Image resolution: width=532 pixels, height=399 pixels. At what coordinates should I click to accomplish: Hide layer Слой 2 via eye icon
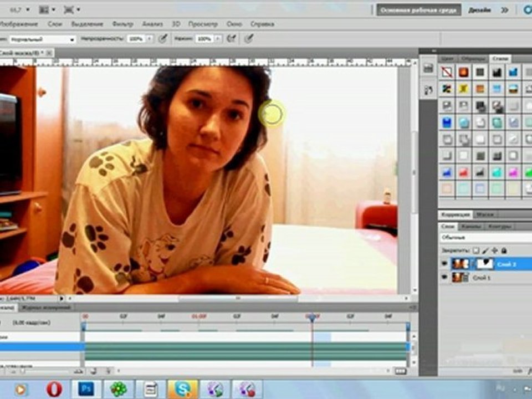[444, 264]
